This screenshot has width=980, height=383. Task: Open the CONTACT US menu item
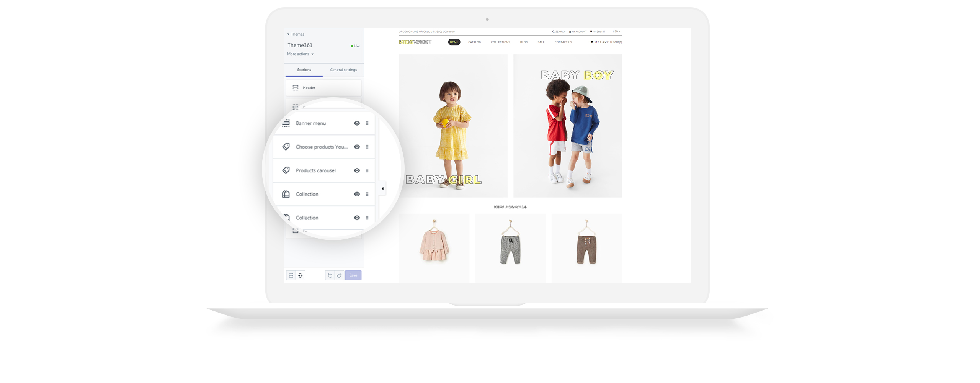point(563,42)
